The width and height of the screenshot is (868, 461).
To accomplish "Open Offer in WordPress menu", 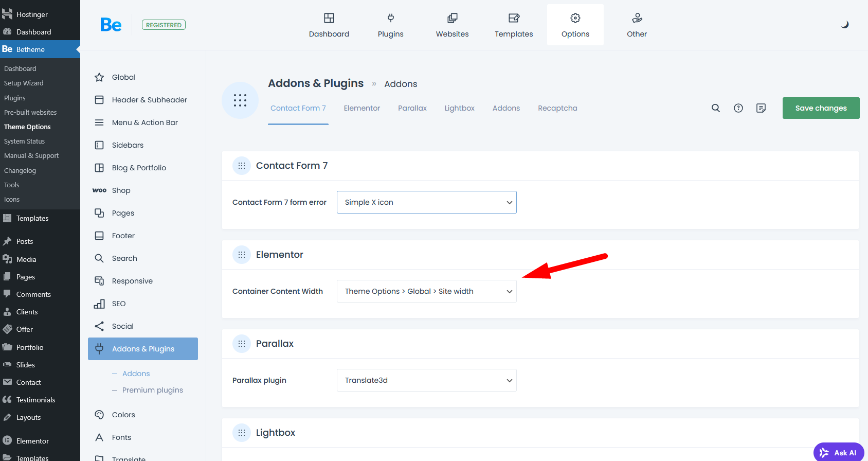I will point(40,329).
